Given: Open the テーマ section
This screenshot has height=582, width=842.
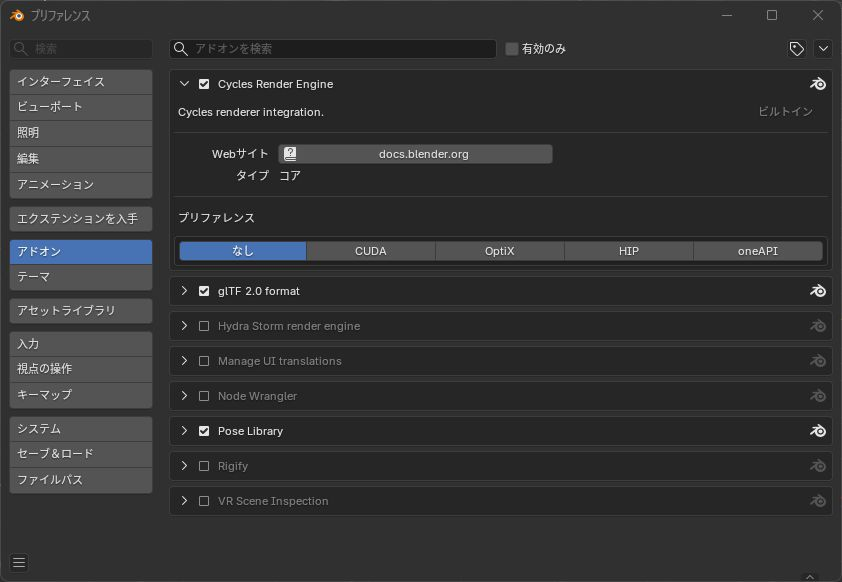Looking at the screenshot, I should pyautogui.click(x=81, y=277).
